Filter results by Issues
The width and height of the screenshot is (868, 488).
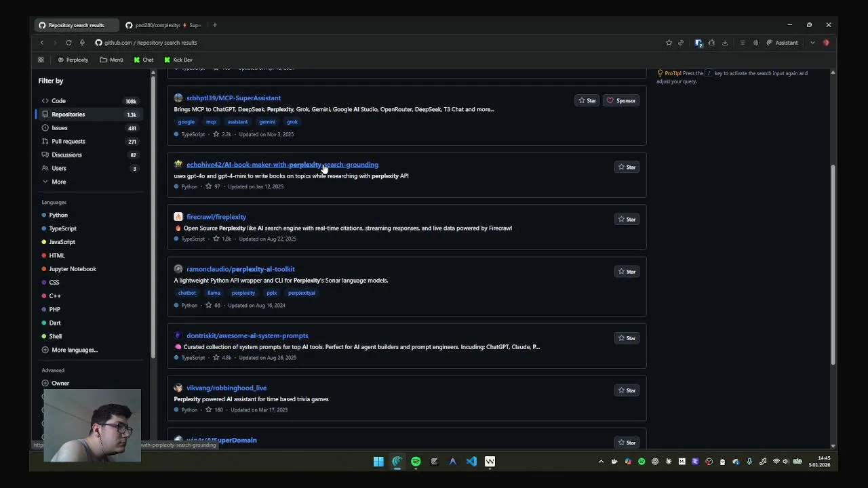89,128
